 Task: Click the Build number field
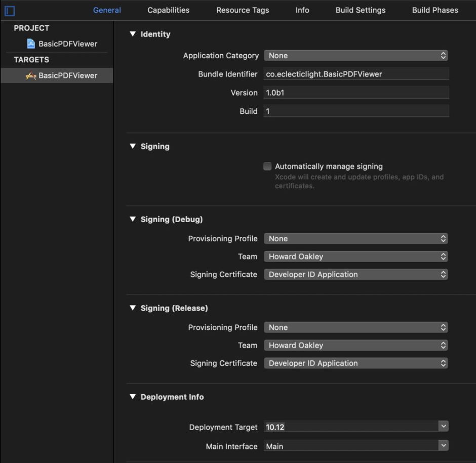[355, 111]
